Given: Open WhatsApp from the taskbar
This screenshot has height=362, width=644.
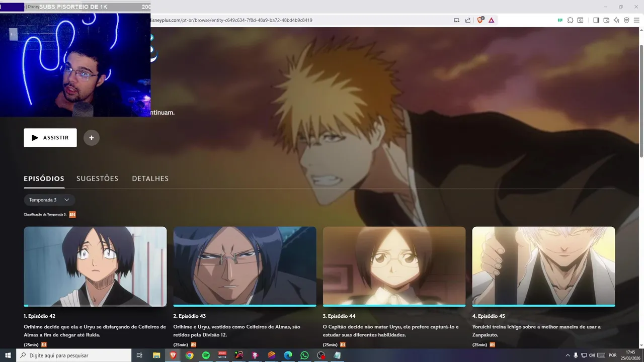Looking at the screenshot, I should tap(304, 355).
